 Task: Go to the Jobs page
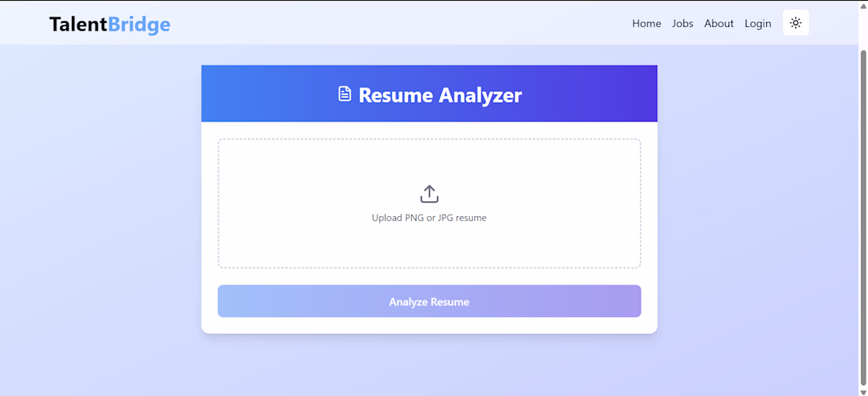[x=683, y=23]
